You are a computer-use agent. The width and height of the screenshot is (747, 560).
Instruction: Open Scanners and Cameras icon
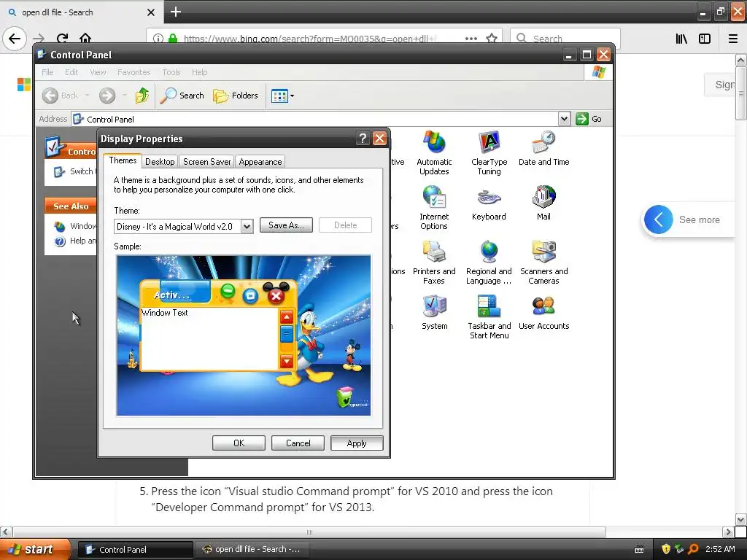coord(543,262)
